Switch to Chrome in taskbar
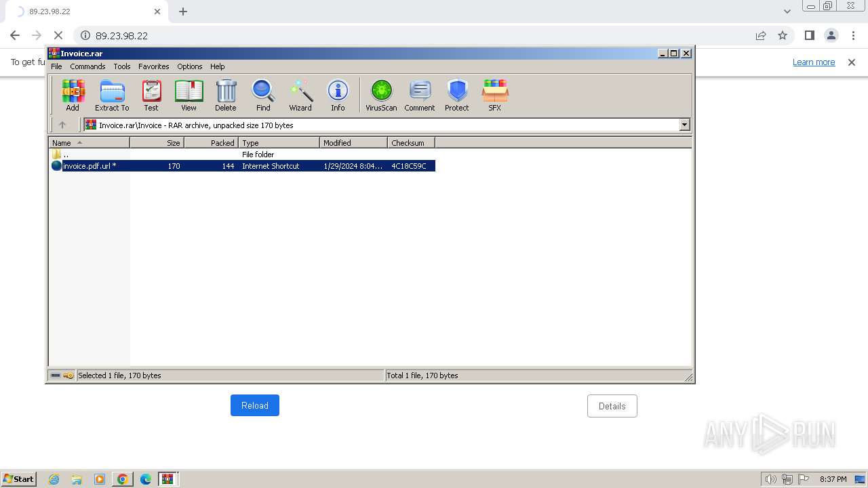Image resolution: width=868 pixels, height=488 pixels. 123,479
